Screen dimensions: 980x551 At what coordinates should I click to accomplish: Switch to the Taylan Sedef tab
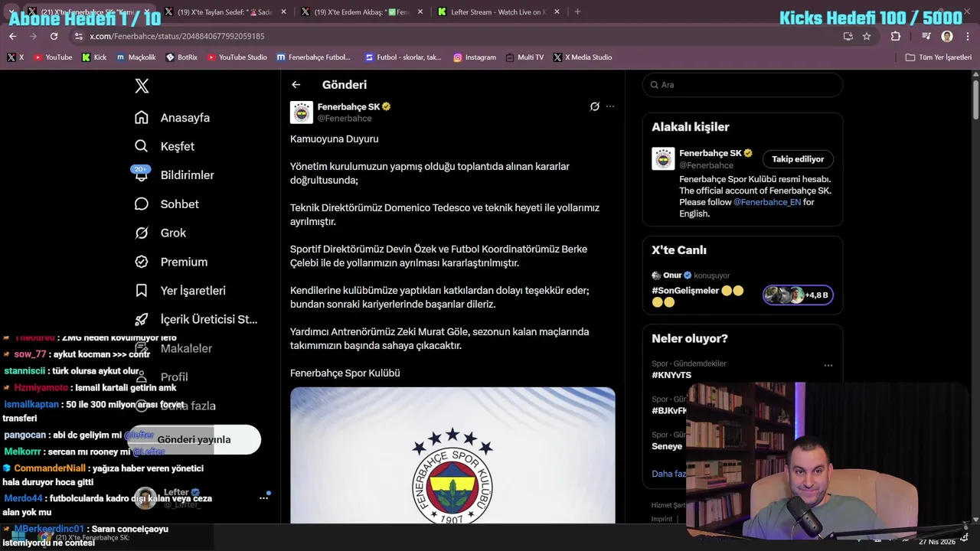click(226, 12)
